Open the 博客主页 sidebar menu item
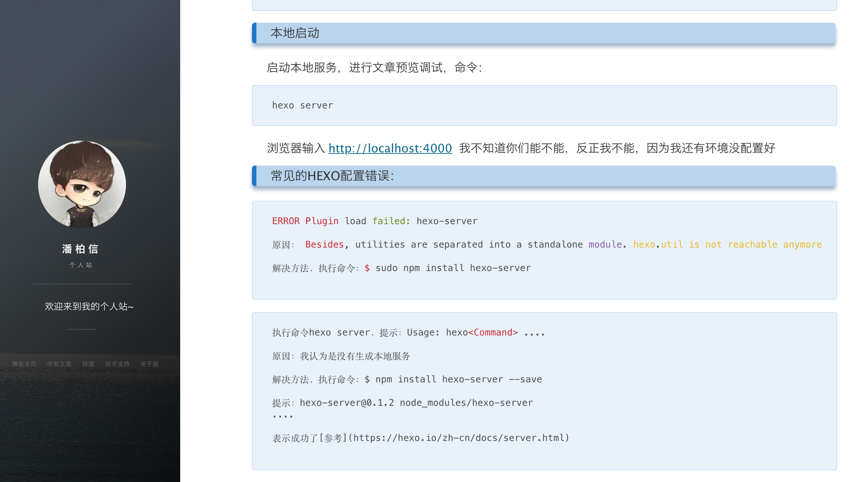868x482 pixels. 24,364
